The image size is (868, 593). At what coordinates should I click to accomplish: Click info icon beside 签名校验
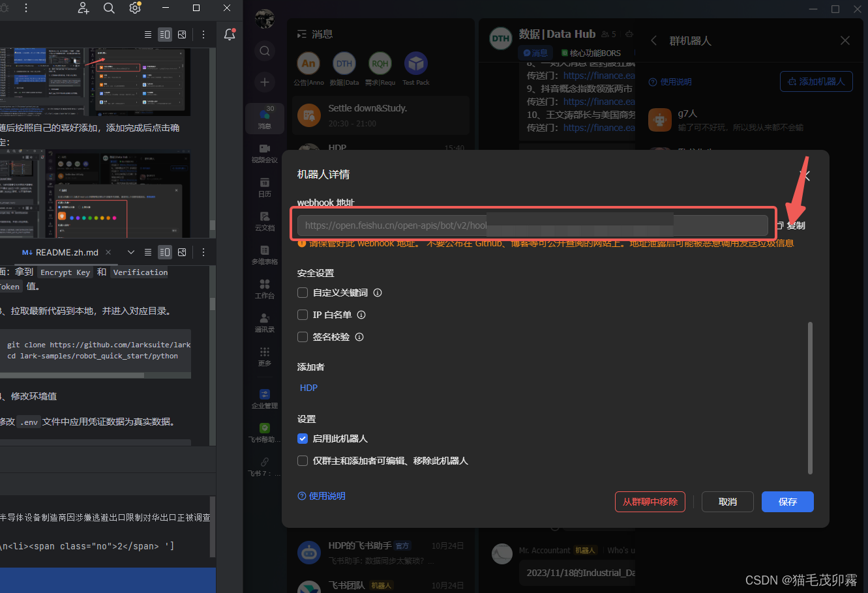click(x=359, y=337)
